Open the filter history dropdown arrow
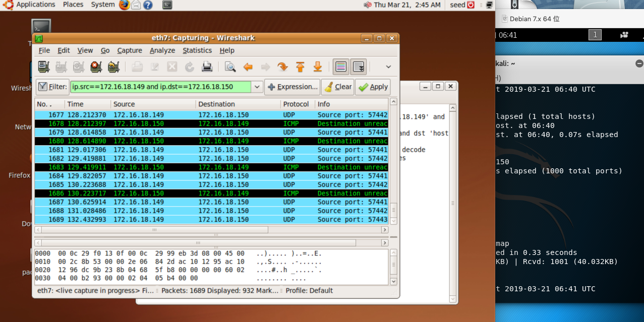Screen dimensions: 644x322 click(x=257, y=87)
